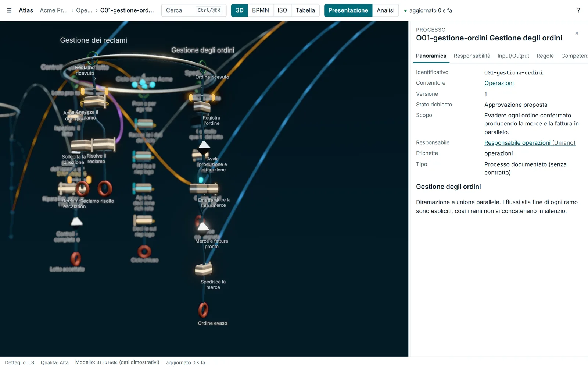Open the partially hidden Competenze tab
Screen dimensions: 588x368
[574, 56]
